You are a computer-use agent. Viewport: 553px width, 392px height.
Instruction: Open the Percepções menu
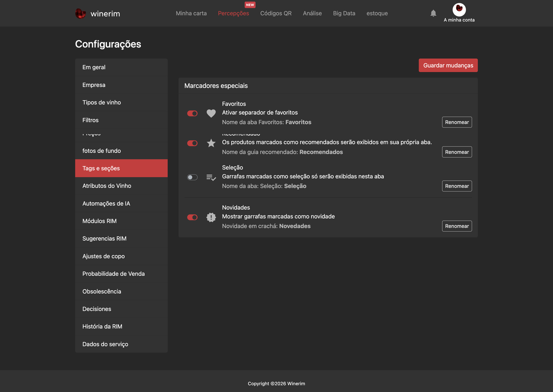click(x=233, y=13)
